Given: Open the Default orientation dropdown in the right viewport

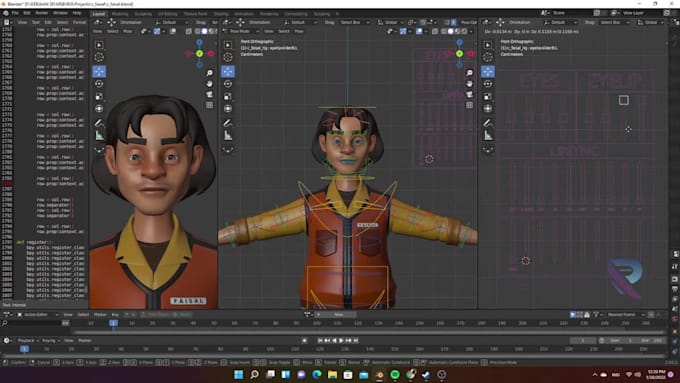Looking at the screenshot, I should coord(560,22).
